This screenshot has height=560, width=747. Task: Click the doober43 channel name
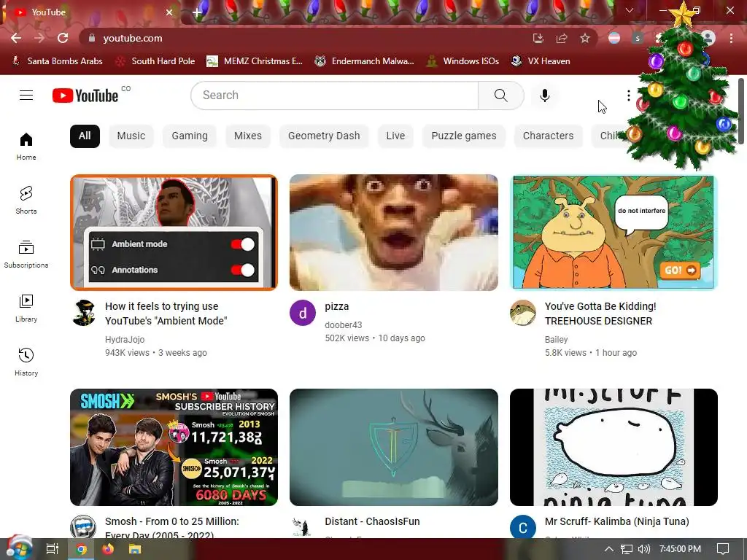[x=344, y=324]
